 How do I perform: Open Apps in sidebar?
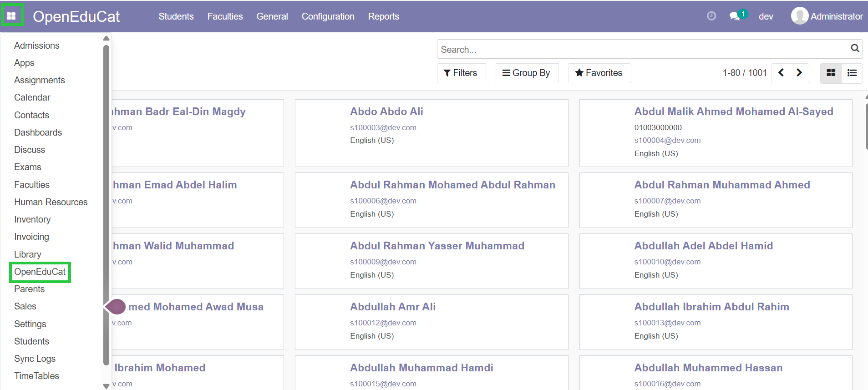24,63
